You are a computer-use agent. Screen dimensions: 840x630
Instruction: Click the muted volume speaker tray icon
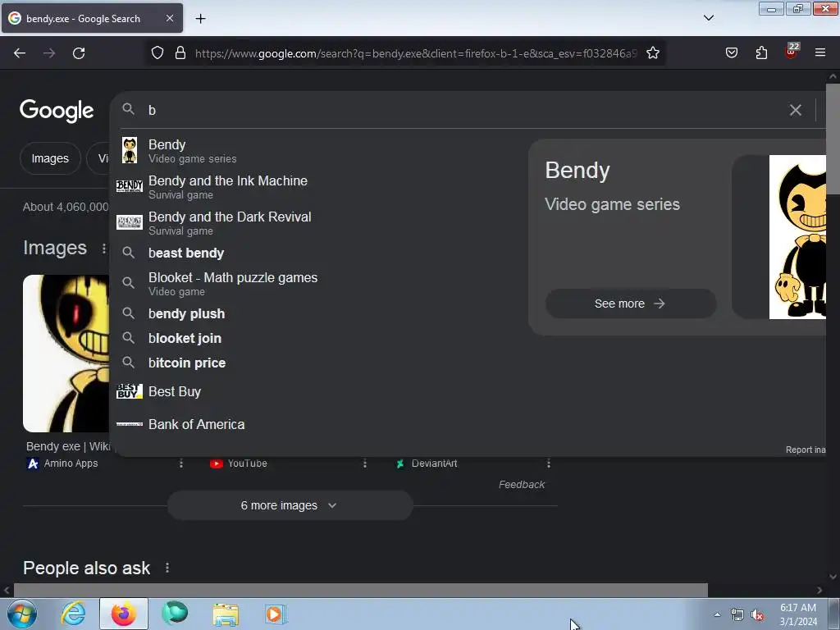tap(756, 615)
